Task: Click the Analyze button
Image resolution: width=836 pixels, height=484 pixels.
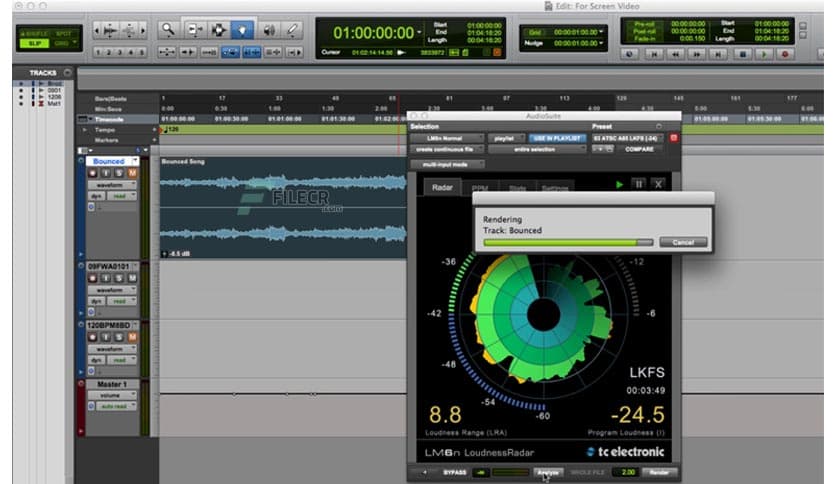Action: pyautogui.click(x=546, y=471)
